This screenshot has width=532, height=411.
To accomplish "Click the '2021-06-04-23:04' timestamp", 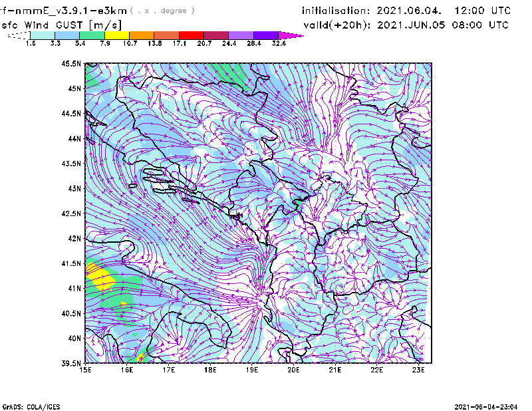I will [x=486, y=407].
